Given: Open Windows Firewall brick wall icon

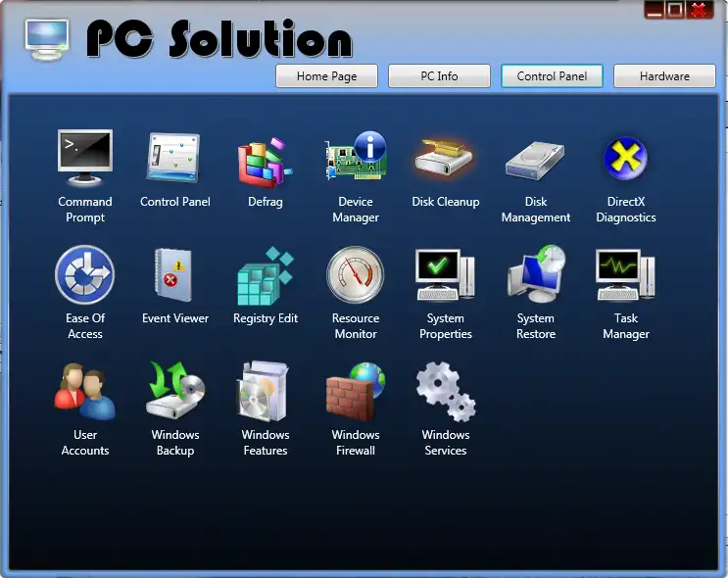Looking at the screenshot, I should point(356,391).
